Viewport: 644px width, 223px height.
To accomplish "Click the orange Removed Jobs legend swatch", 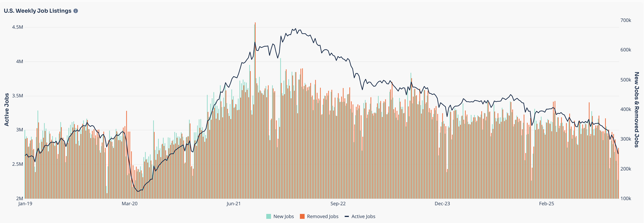I will pos(302,217).
